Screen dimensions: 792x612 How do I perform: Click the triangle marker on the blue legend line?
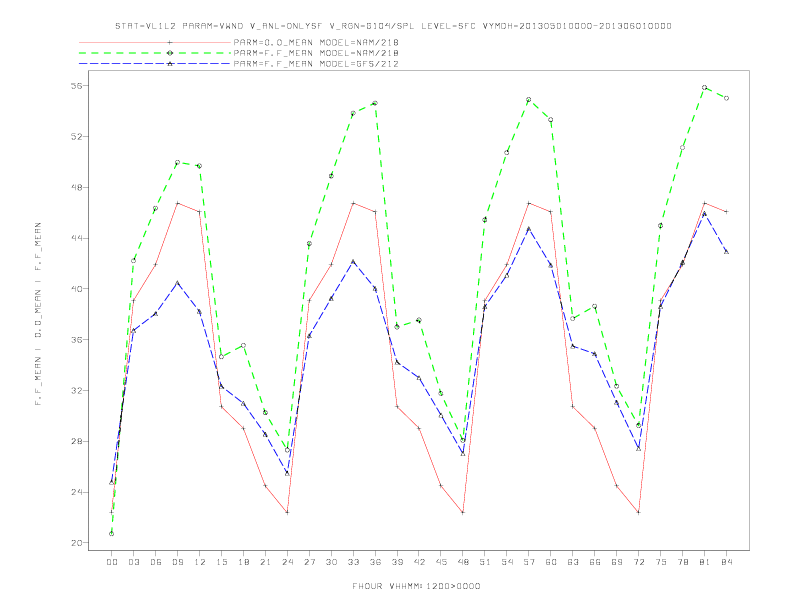click(x=170, y=64)
